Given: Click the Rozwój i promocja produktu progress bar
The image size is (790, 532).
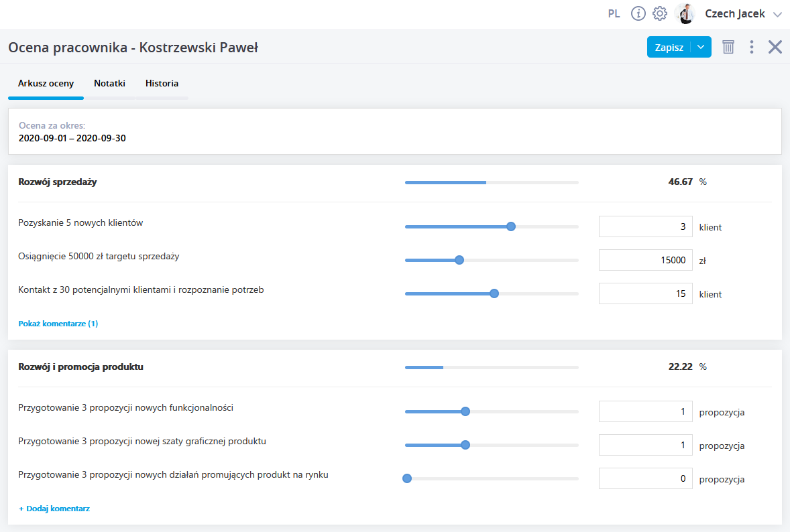Looking at the screenshot, I should 492,367.
